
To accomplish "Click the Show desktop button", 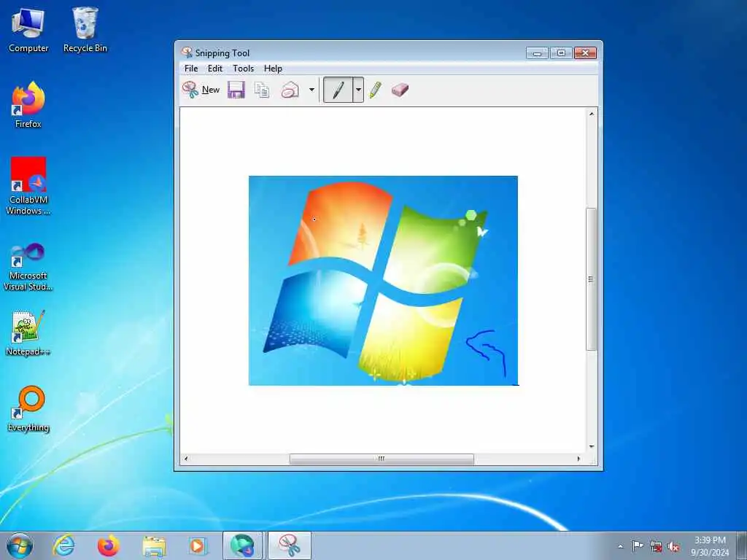I will (x=742, y=545).
